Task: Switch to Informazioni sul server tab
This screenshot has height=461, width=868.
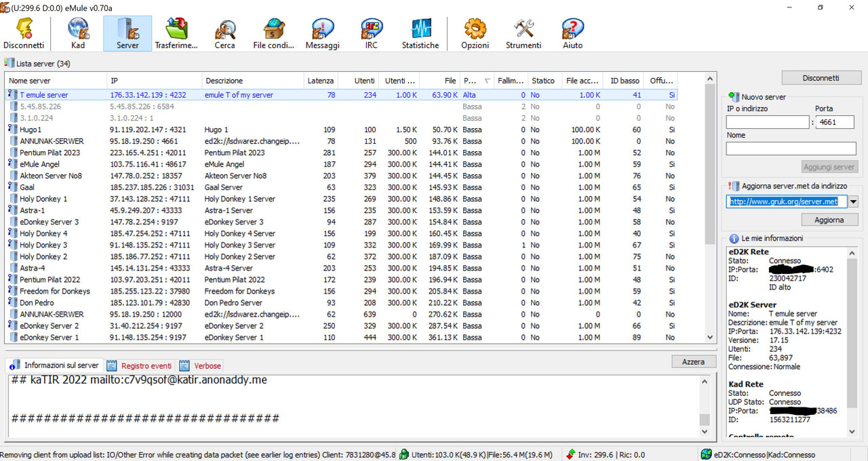Action: 54,365
